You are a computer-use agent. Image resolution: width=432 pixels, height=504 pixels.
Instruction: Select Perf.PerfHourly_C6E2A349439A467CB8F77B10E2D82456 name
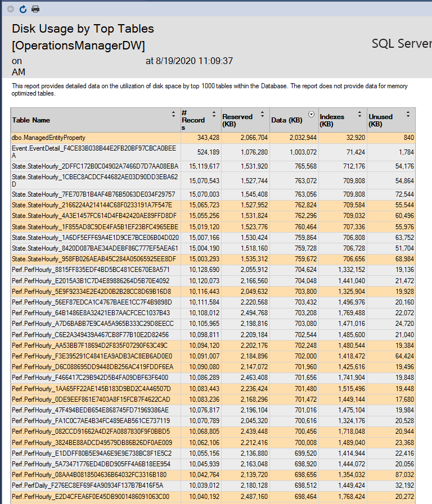(x=90, y=335)
